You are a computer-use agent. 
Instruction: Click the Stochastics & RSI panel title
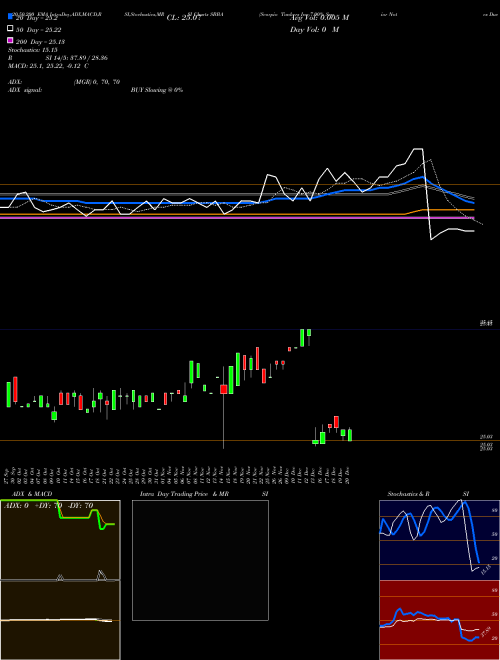coord(428,494)
